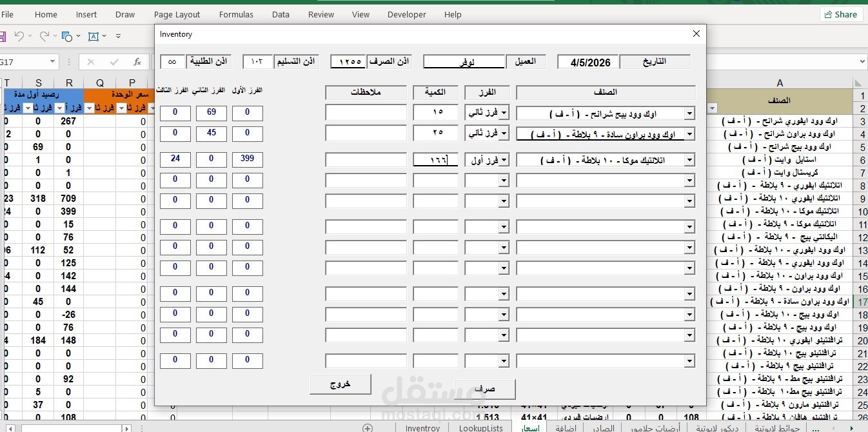Open the فرز ثاني sort dropdown on row one
The height and width of the screenshot is (432, 868).
(x=504, y=113)
